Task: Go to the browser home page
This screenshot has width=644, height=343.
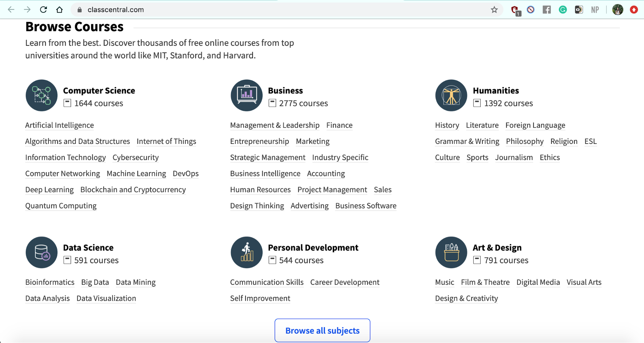Action: tap(59, 10)
